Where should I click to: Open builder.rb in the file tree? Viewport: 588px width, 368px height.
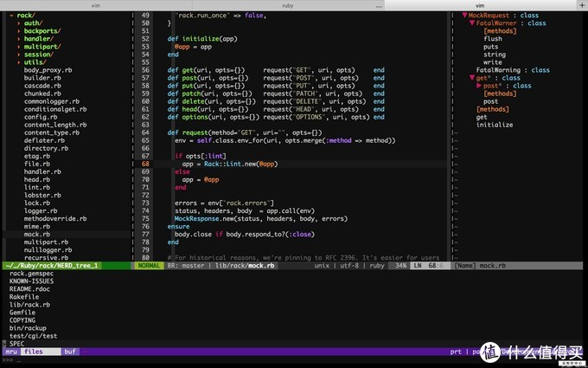pos(42,78)
